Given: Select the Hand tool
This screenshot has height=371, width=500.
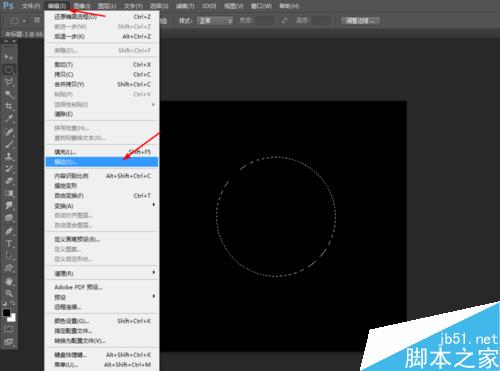Looking at the screenshot, I should click(9, 282).
